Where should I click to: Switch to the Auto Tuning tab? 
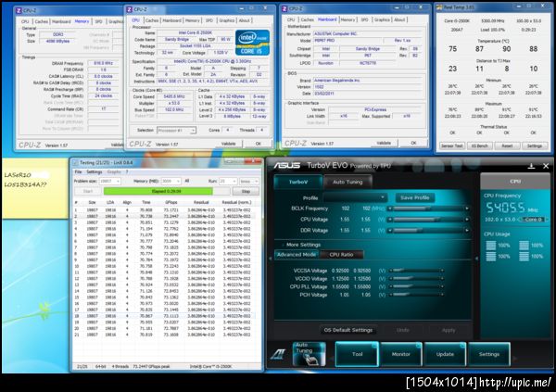(x=347, y=182)
